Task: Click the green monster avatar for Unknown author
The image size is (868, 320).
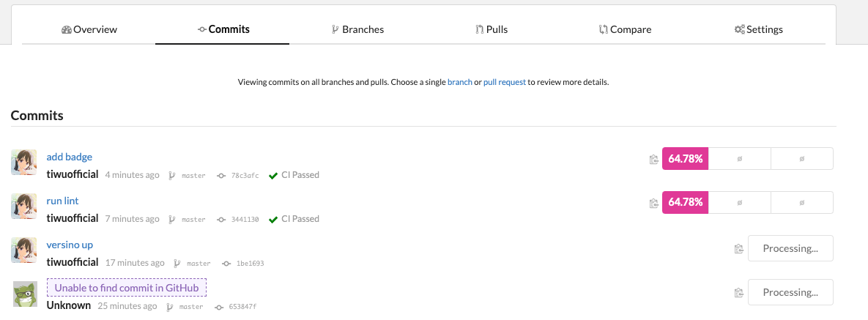Action: point(25,294)
